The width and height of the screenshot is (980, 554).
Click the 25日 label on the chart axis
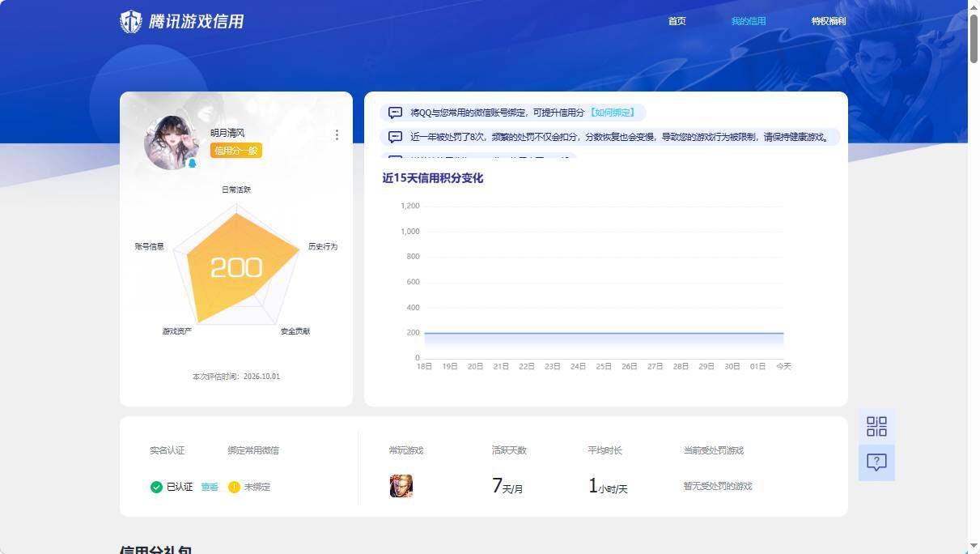click(x=604, y=367)
